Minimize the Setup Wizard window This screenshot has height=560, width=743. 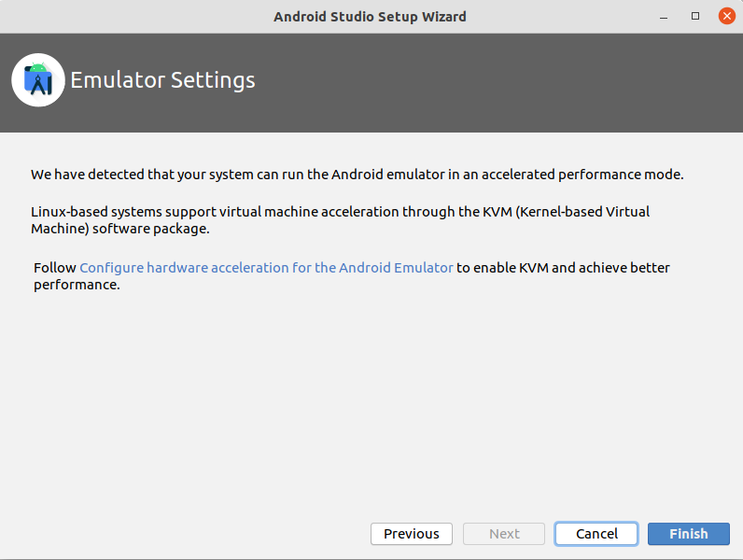[666, 16]
